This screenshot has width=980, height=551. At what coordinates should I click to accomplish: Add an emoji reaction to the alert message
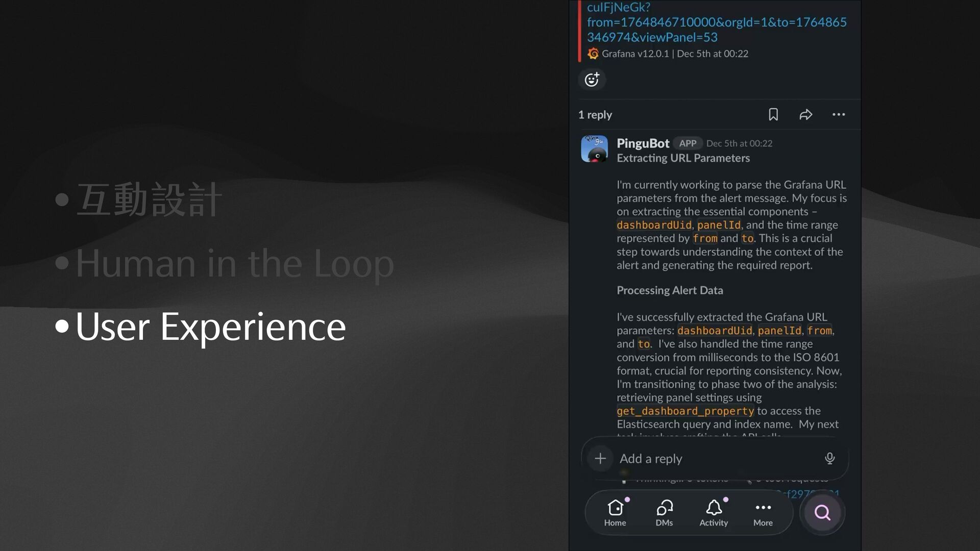pyautogui.click(x=592, y=80)
